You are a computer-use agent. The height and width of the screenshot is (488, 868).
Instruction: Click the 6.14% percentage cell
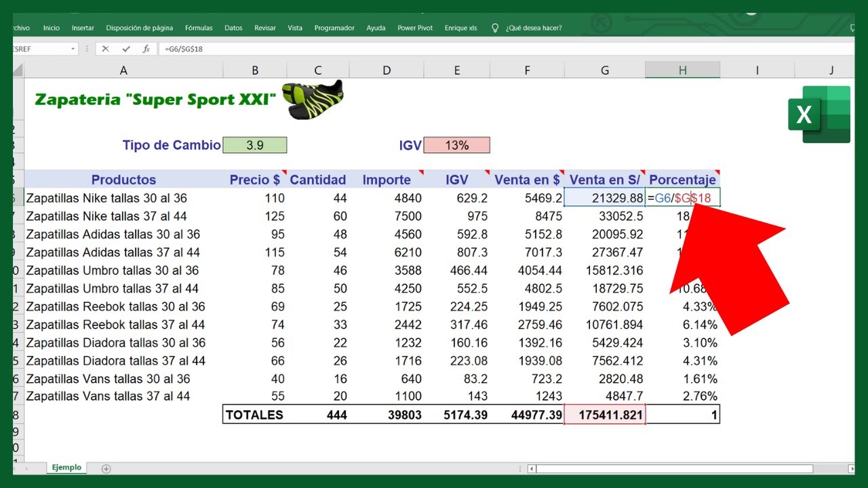(683, 325)
